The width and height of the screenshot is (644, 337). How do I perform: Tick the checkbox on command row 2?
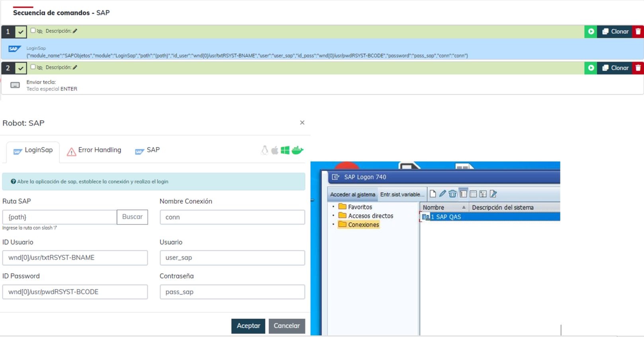coord(33,67)
